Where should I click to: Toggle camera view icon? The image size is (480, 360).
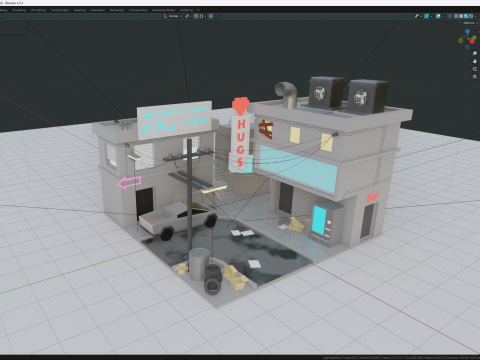475,69
